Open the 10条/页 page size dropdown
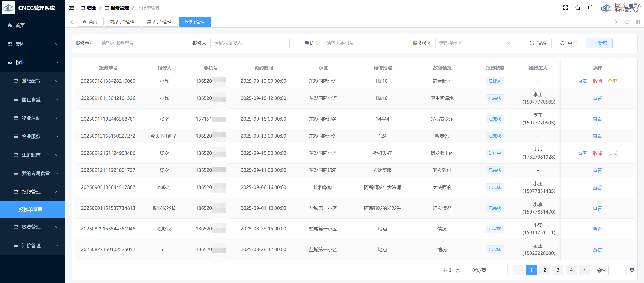 (486, 270)
